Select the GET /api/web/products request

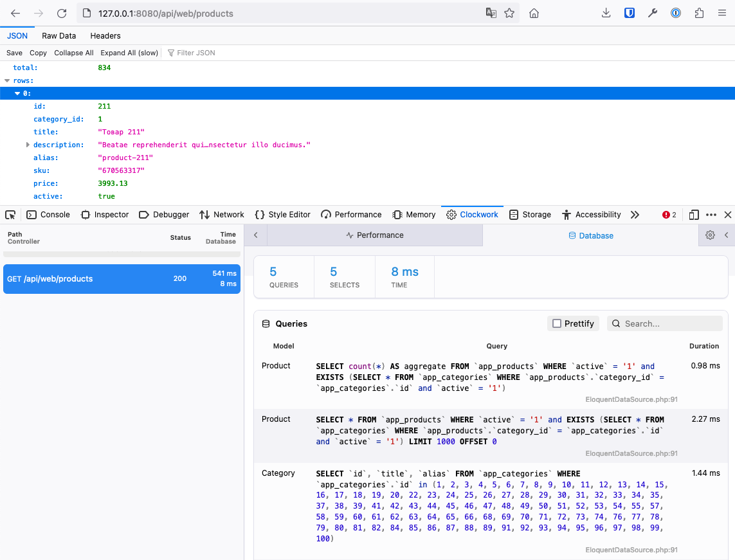click(x=122, y=279)
